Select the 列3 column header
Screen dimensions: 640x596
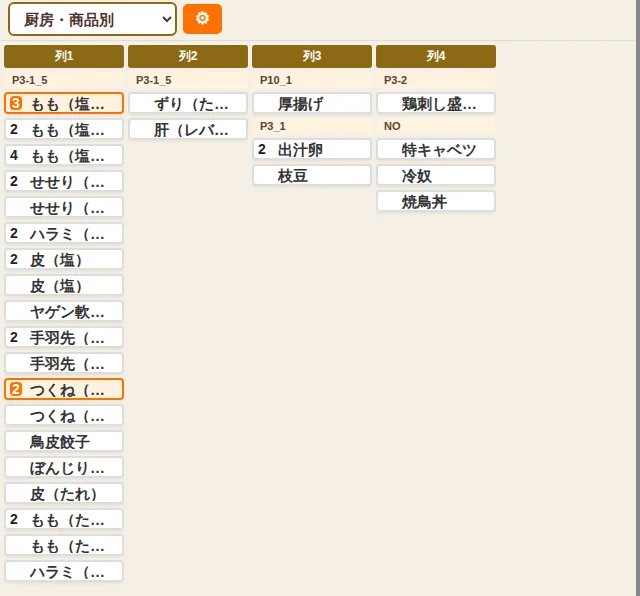coord(312,56)
